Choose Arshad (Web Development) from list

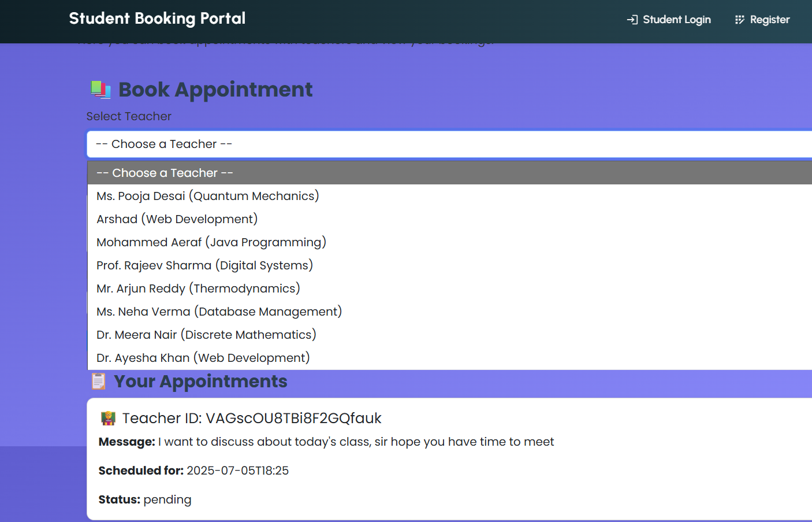click(177, 219)
